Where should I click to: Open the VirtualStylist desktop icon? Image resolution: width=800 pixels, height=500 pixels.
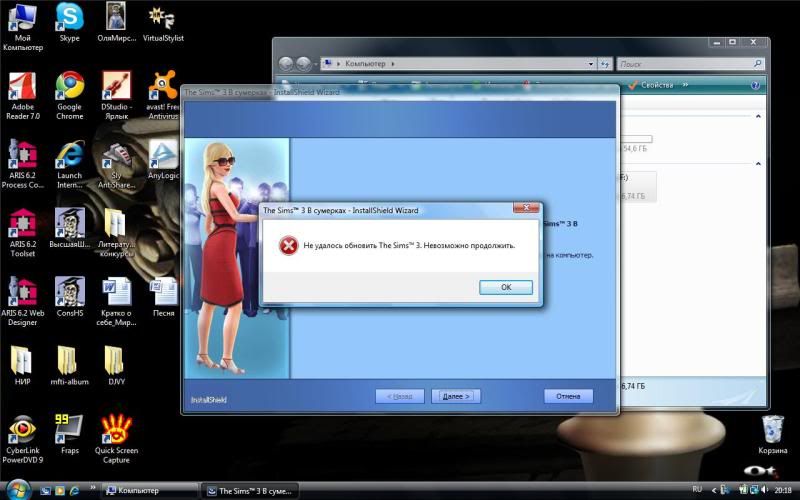[x=163, y=22]
